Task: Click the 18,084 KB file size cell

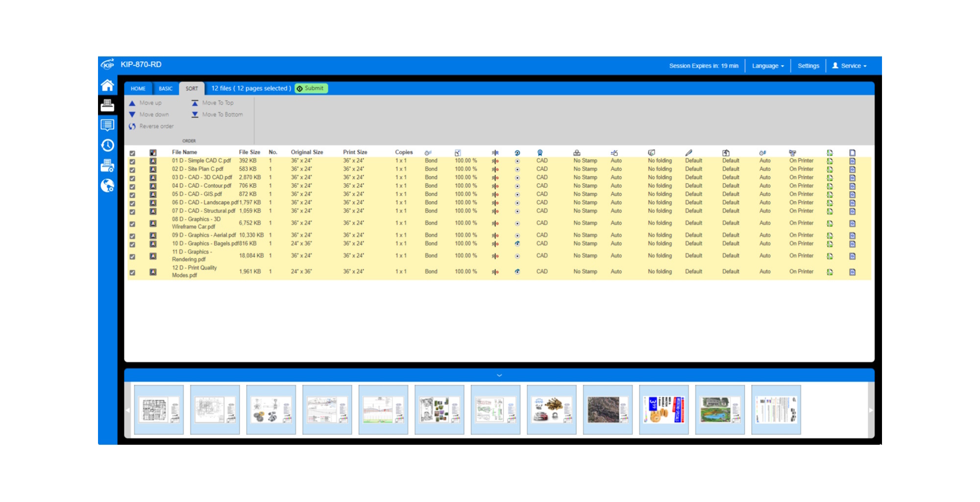Action: click(251, 256)
